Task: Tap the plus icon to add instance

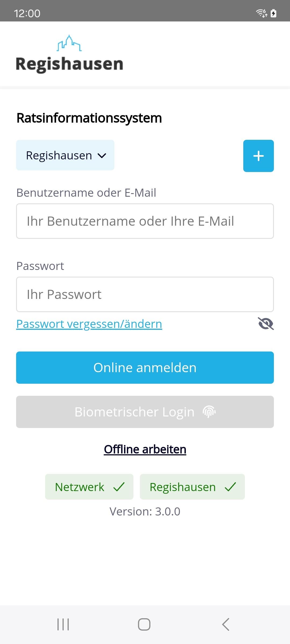Action: click(x=258, y=156)
